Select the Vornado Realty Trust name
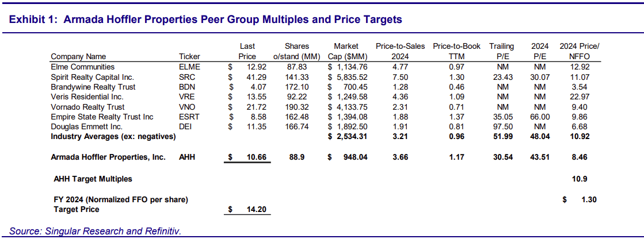The height and width of the screenshot is (239, 644). pyautogui.click(x=87, y=107)
